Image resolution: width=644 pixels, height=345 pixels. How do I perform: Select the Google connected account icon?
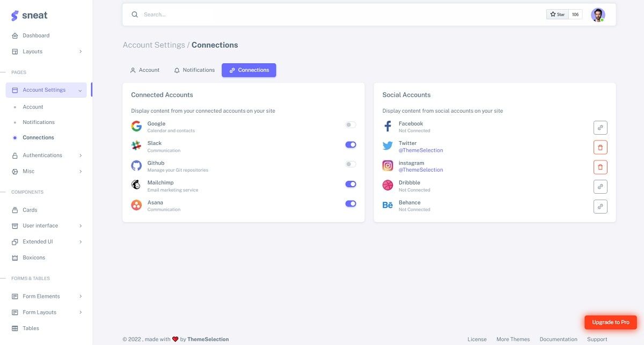click(x=135, y=126)
